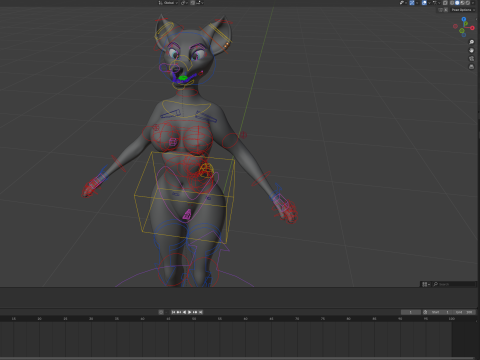This screenshot has height=360, width=480.
Task: Toggle viewport overlays display
Action: point(424,3)
